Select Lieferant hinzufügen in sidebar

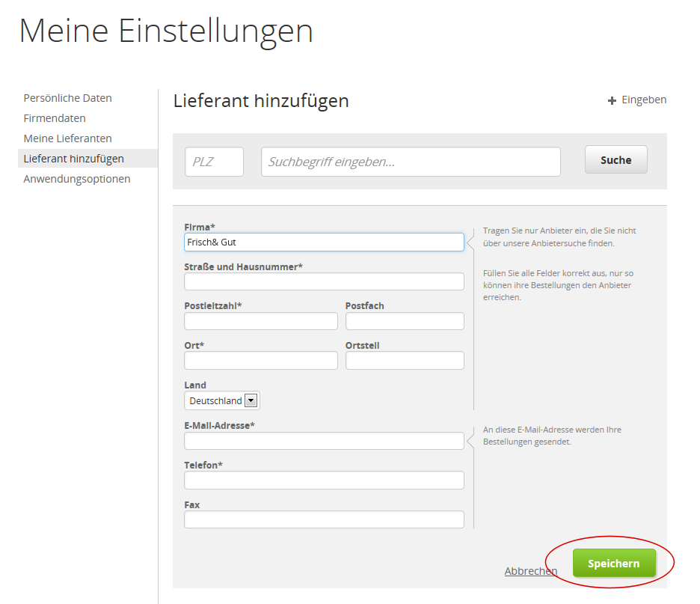click(x=73, y=159)
